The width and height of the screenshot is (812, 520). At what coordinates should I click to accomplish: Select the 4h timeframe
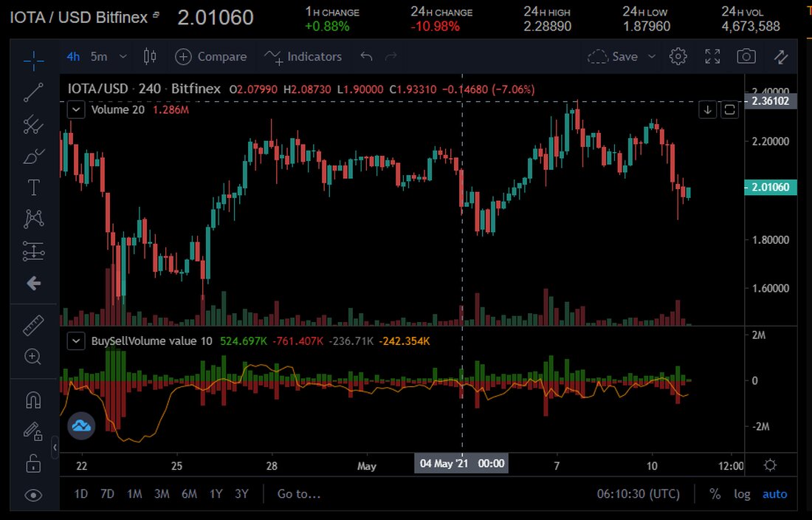coord(73,56)
